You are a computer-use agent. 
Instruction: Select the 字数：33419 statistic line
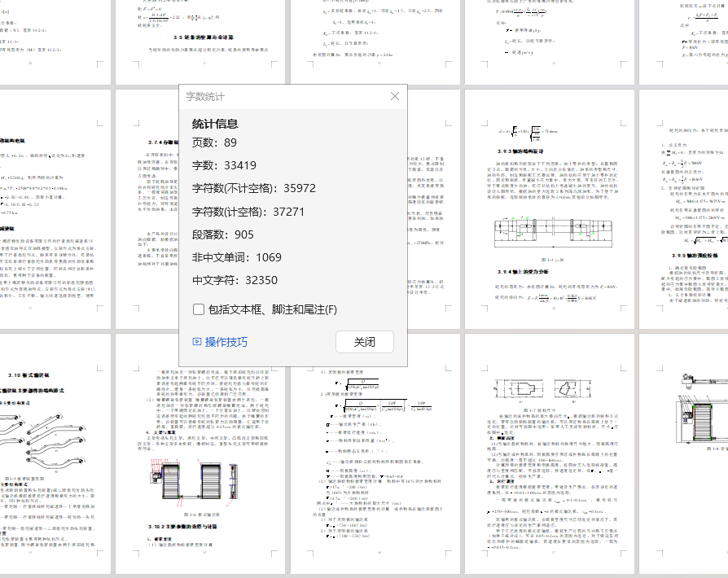224,165
